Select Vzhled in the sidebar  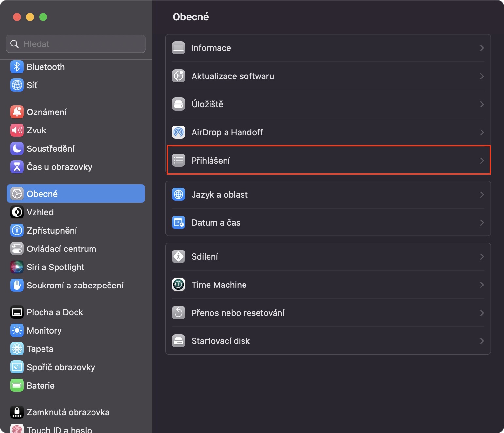tap(40, 212)
